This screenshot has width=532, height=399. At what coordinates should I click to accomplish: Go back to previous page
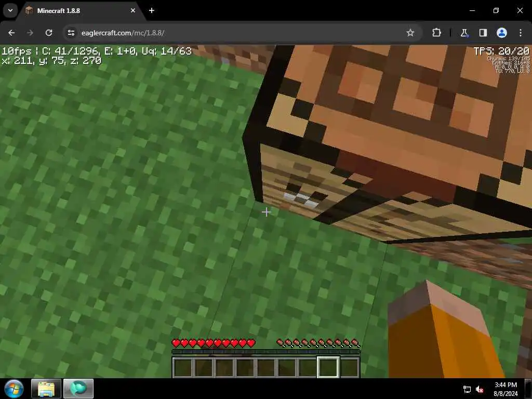[11, 33]
